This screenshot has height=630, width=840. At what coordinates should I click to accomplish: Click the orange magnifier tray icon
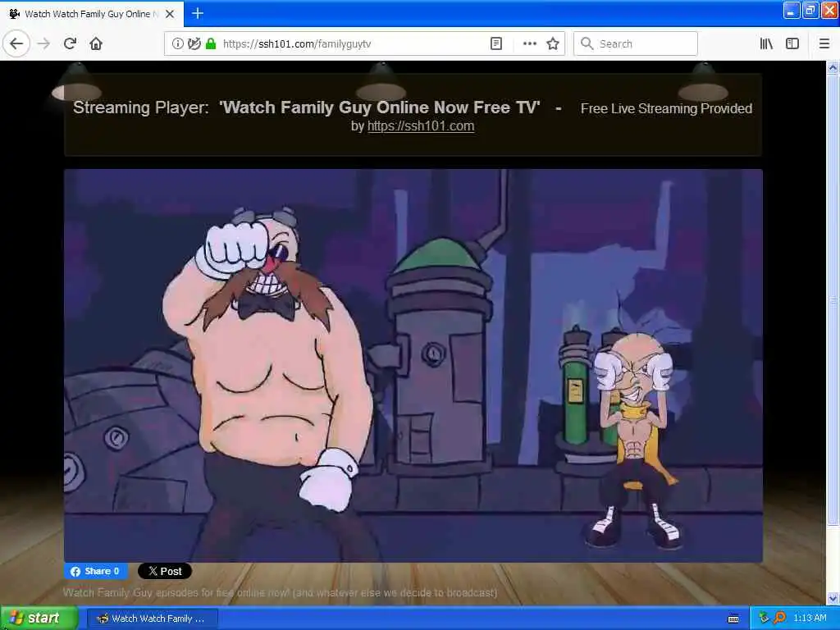[779, 619]
